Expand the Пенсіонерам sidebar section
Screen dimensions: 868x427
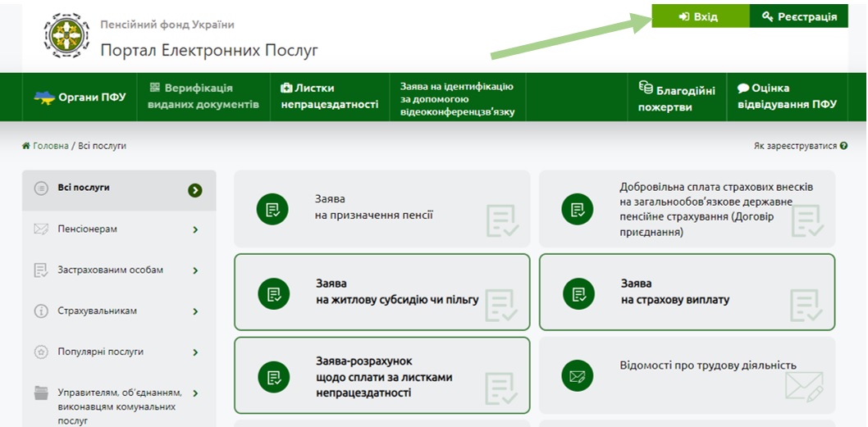pos(195,229)
